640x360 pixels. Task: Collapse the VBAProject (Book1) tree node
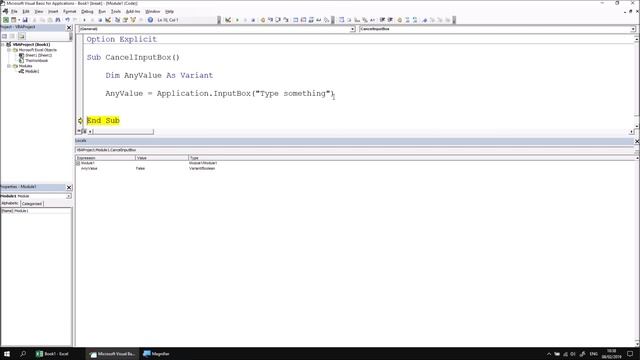[3, 44]
